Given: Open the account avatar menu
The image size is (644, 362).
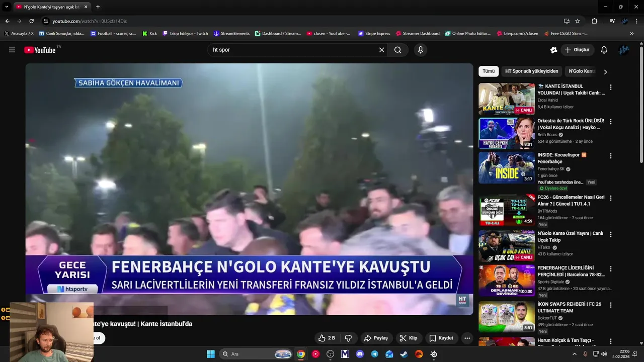Looking at the screenshot, I should (x=624, y=50).
